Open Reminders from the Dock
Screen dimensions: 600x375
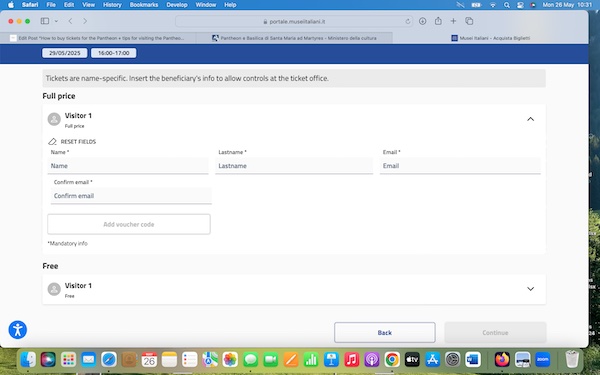point(189,360)
